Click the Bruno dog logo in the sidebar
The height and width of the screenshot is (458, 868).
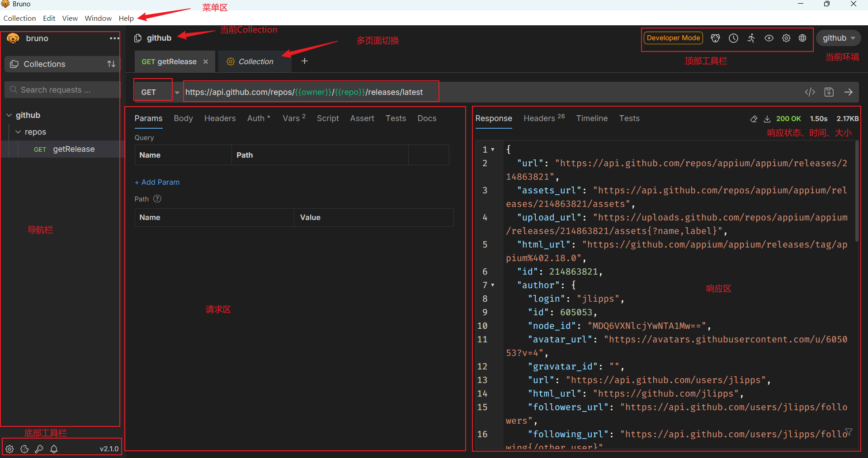[13, 39]
